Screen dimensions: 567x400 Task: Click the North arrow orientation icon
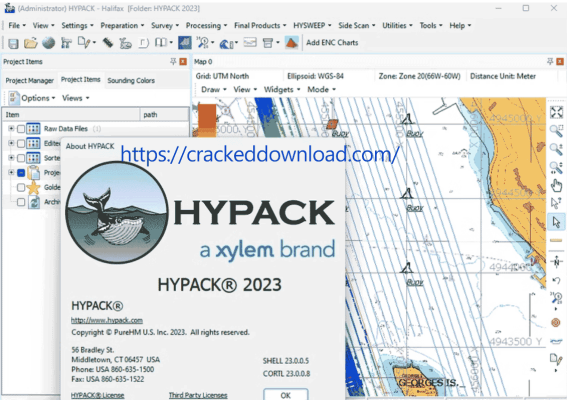(x=556, y=261)
